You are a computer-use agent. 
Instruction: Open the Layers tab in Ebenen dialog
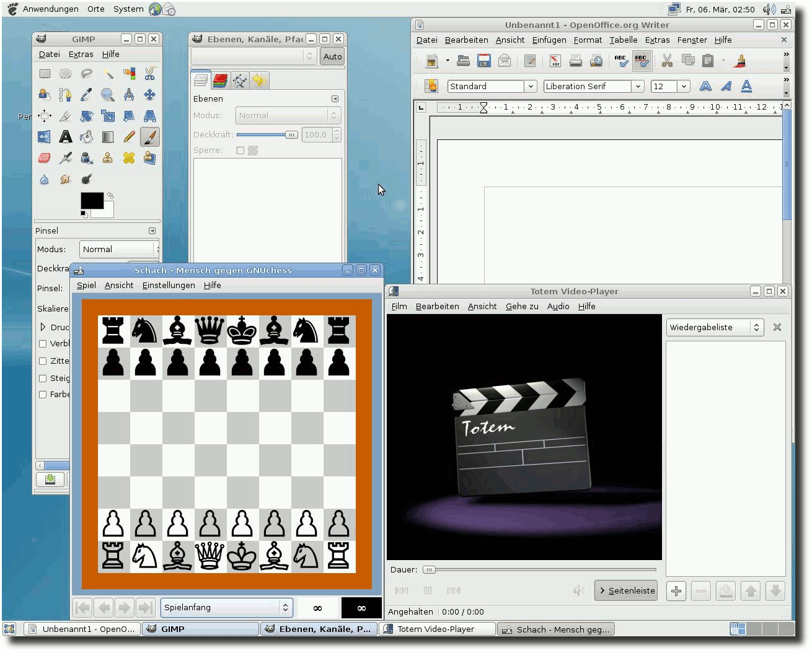[x=201, y=81]
